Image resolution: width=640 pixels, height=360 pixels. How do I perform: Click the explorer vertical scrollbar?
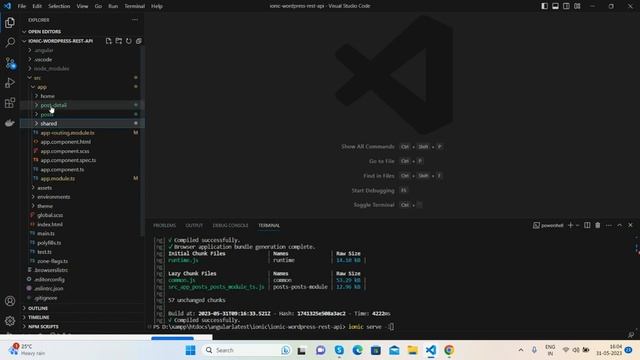click(x=142, y=142)
